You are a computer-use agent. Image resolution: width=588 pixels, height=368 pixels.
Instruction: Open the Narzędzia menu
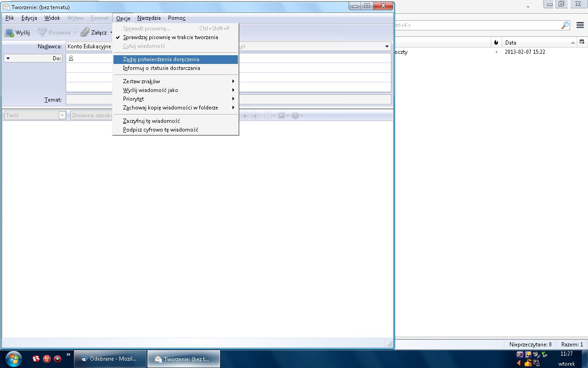pos(149,18)
